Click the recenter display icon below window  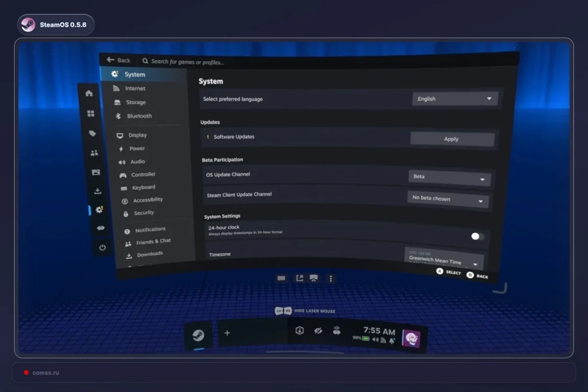point(314,278)
